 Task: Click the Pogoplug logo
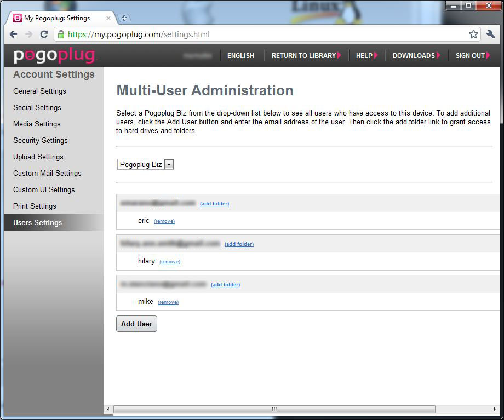click(x=54, y=55)
